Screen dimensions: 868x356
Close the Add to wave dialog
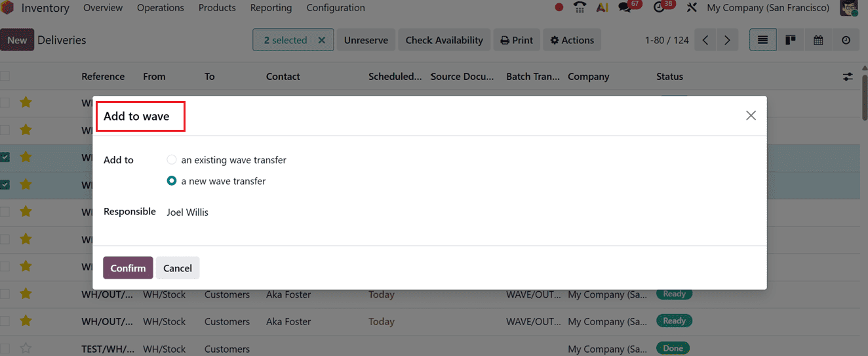pos(751,115)
